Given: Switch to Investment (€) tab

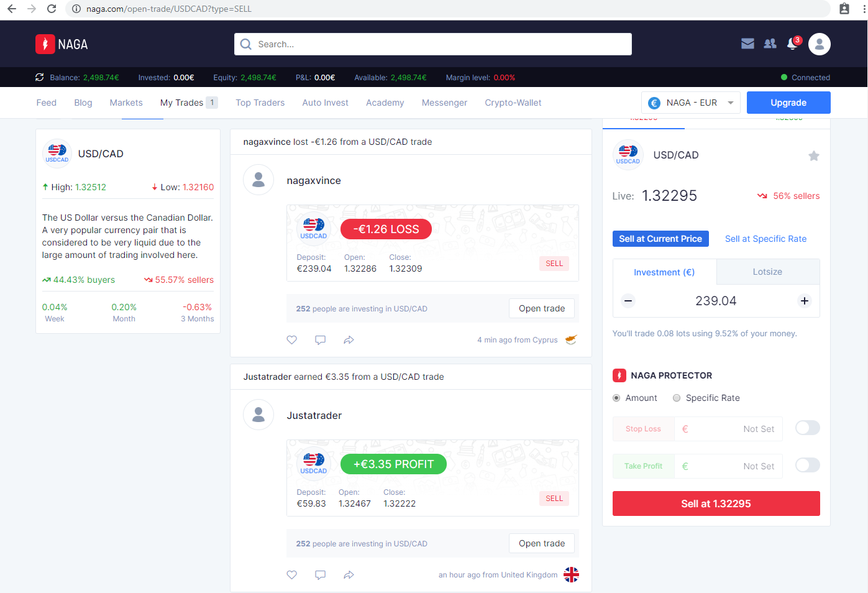Looking at the screenshot, I should coord(664,272).
